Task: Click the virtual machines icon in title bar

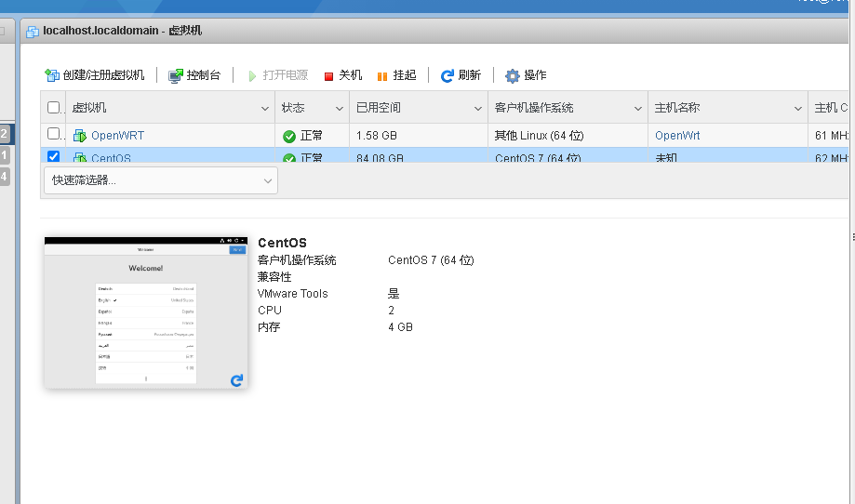Action: tap(33, 32)
